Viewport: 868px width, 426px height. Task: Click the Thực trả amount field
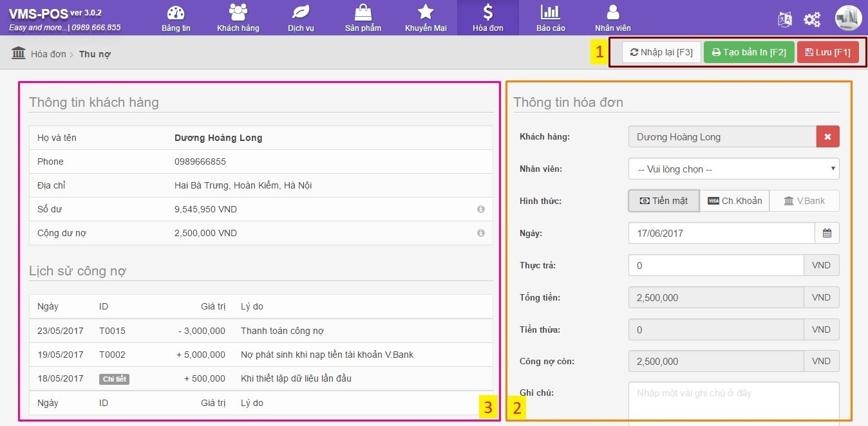click(x=715, y=265)
